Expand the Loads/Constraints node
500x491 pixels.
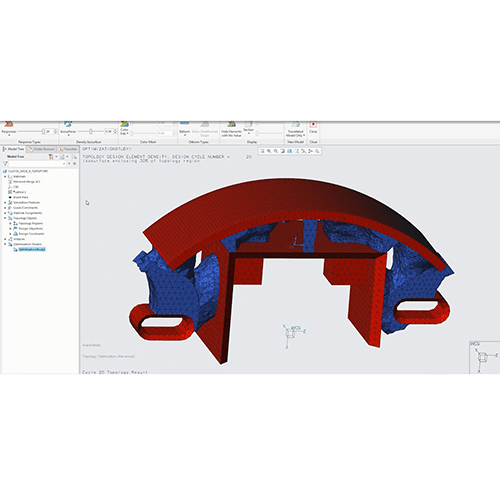coord(5,208)
